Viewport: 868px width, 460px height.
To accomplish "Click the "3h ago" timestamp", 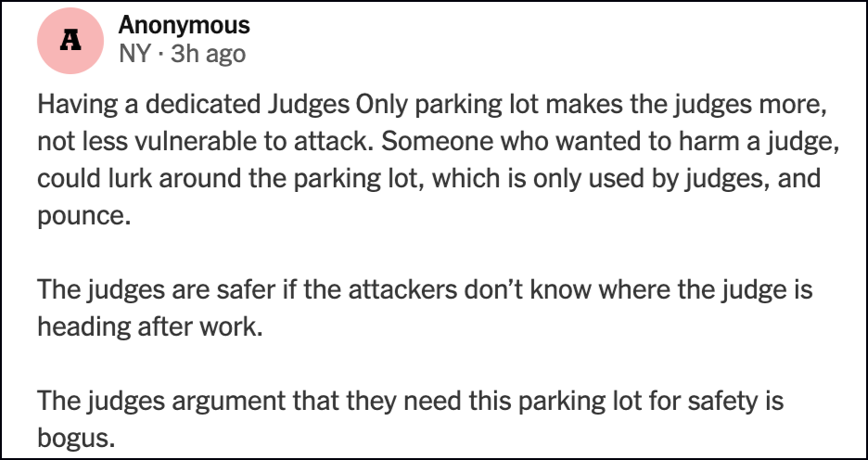I will (209, 54).
